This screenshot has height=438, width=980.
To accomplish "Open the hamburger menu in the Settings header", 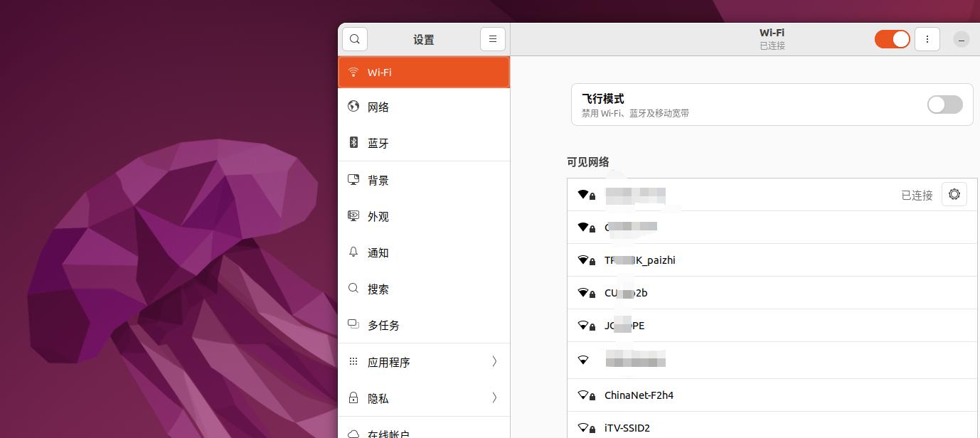I will point(493,38).
